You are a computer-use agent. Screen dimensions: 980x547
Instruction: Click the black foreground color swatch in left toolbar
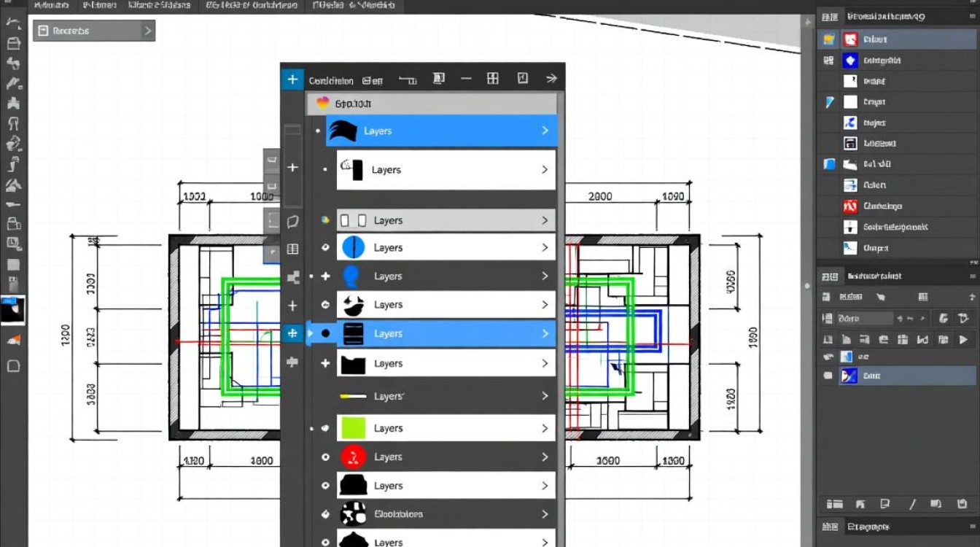[12, 311]
